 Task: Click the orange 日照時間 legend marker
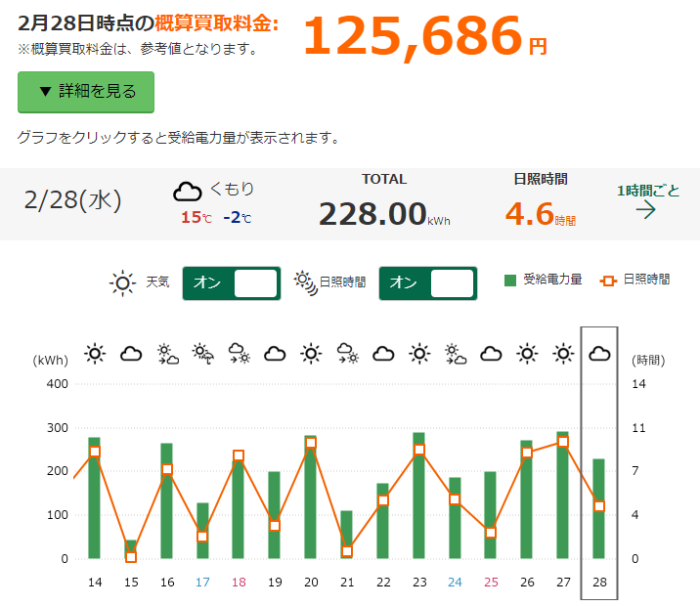pos(607,281)
